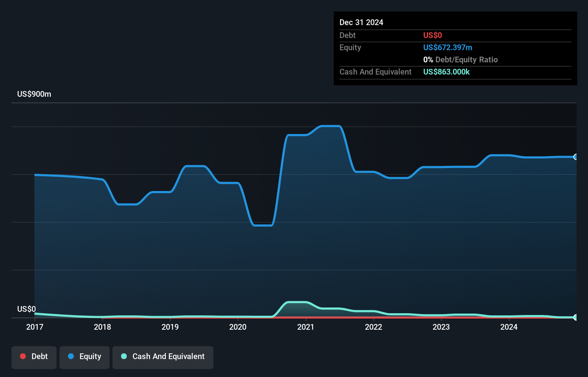
Task: Click the 2017 x-axis label
Action: [x=35, y=327]
